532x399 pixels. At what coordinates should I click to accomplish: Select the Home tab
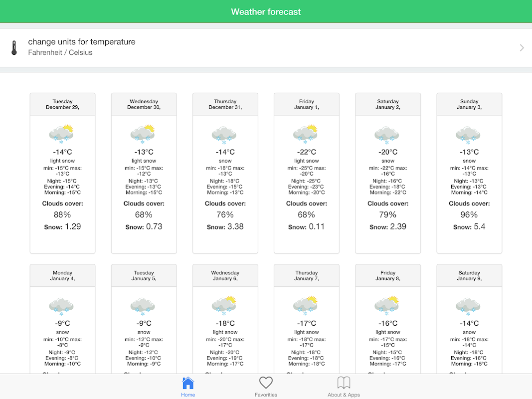click(x=188, y=387)
